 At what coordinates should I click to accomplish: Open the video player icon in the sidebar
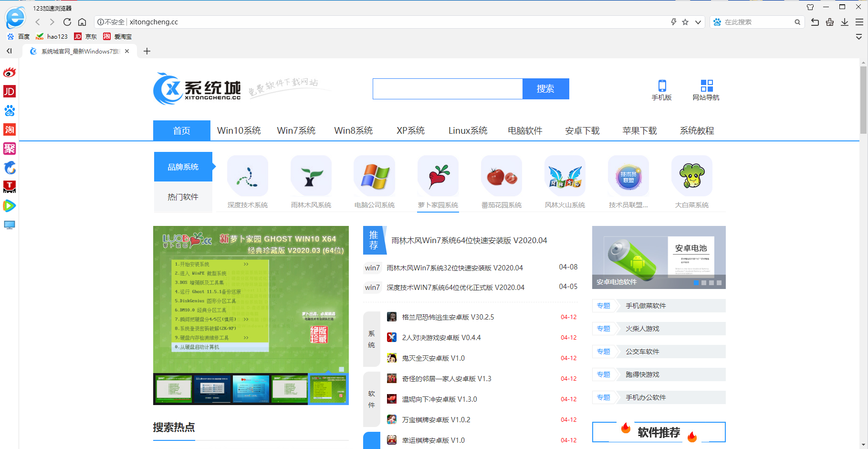pos(10,206)
